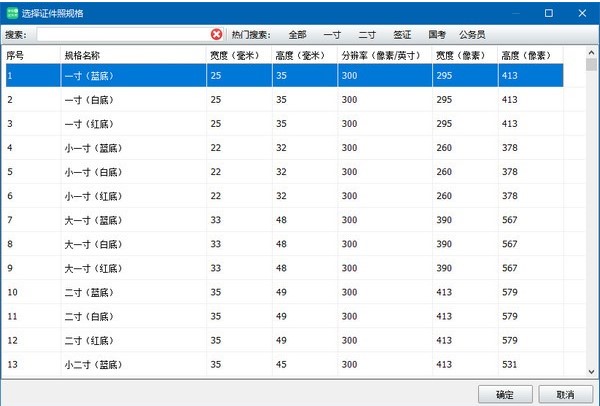Choose the 国考 hot search filter
Screen dimensions: 600x406
[437, 34]
